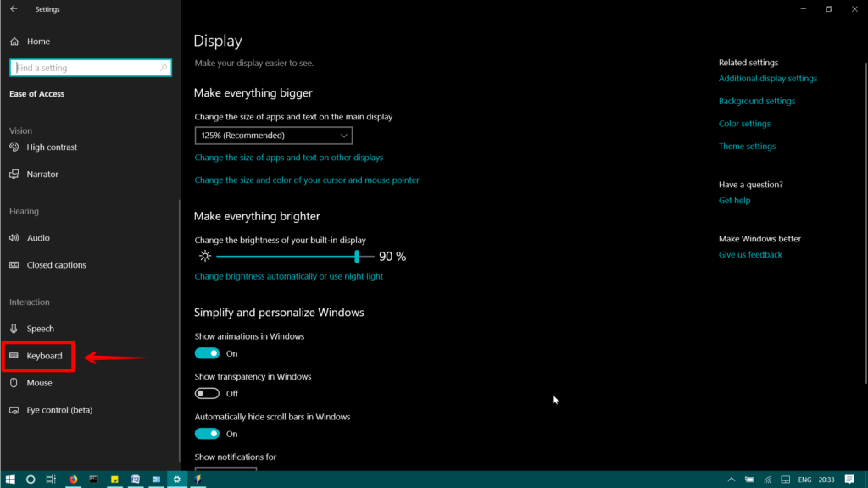Screen dimensions: 868x488
Task: Open the Show notifications for dropdown
Action: (225, 469)
